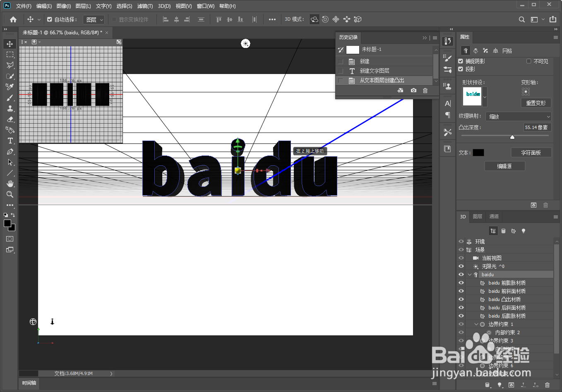Click the 字符面板 button
562x392 pixels.
coord(531,152)
